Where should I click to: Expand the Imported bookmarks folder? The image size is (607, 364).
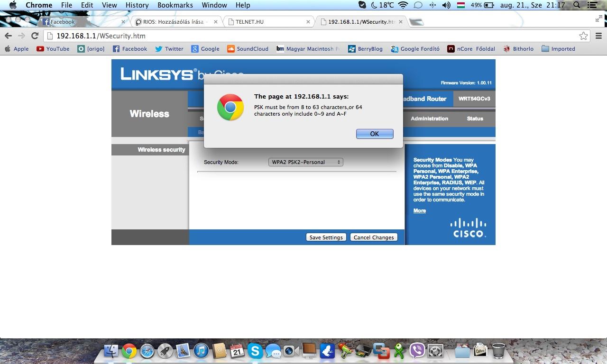coord(558,49)
